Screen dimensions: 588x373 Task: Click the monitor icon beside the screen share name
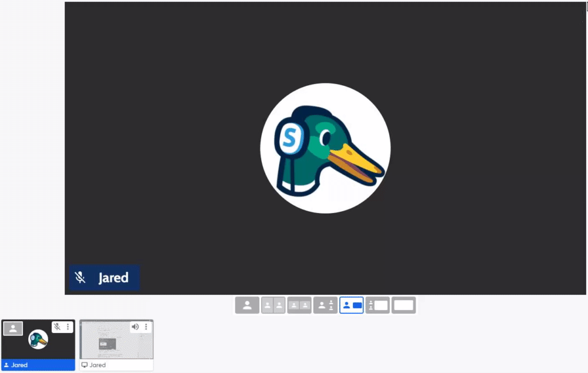[x=85, y=365]
